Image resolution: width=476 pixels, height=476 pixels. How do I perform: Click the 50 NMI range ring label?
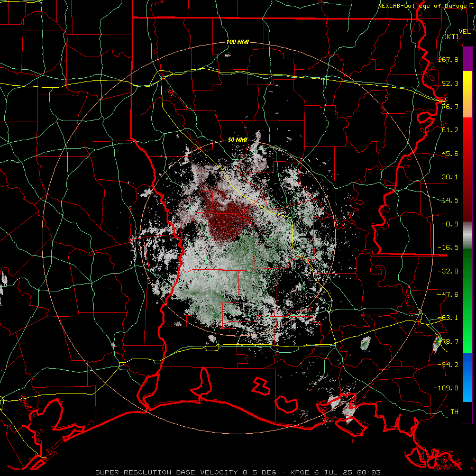coord(237,140)
